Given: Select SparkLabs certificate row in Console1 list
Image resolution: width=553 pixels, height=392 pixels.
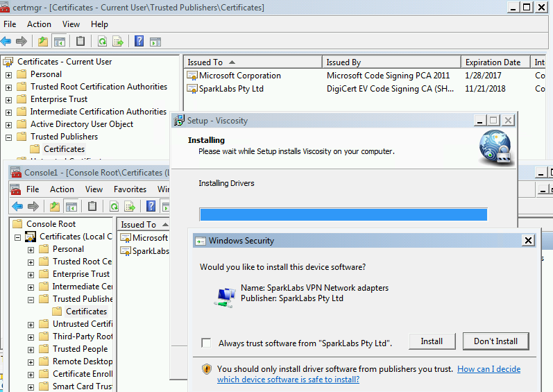Looking at the screenshot, I should pyautogui.click(x=144, y=251).
